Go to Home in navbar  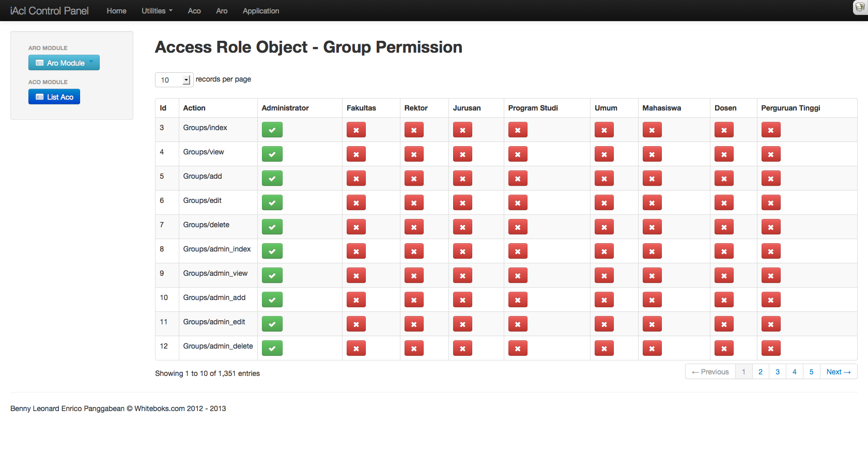[x=116, y=11]
